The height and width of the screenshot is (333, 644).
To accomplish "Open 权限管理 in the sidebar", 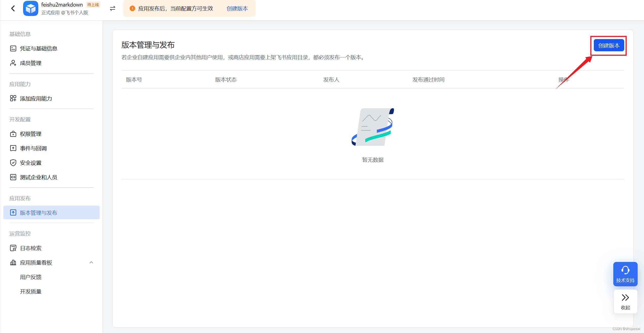I will click(x=30, y=134).
